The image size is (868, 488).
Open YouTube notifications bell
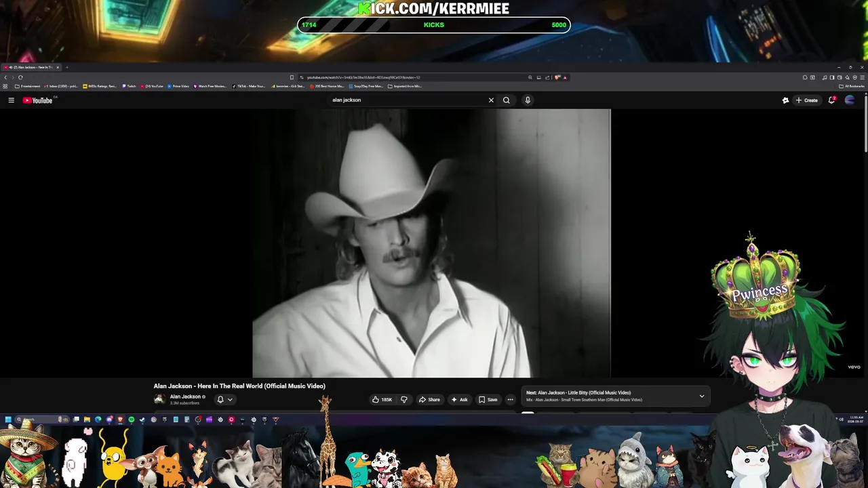pos(831,100)
